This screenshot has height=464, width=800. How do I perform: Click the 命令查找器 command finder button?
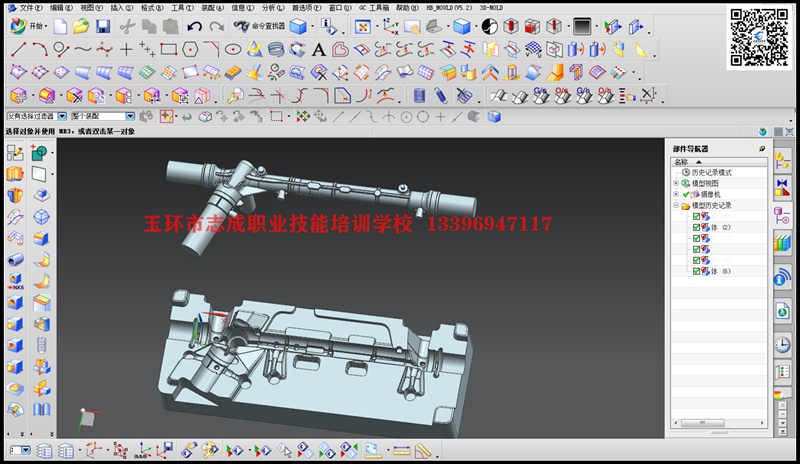(x=259, y=26)
